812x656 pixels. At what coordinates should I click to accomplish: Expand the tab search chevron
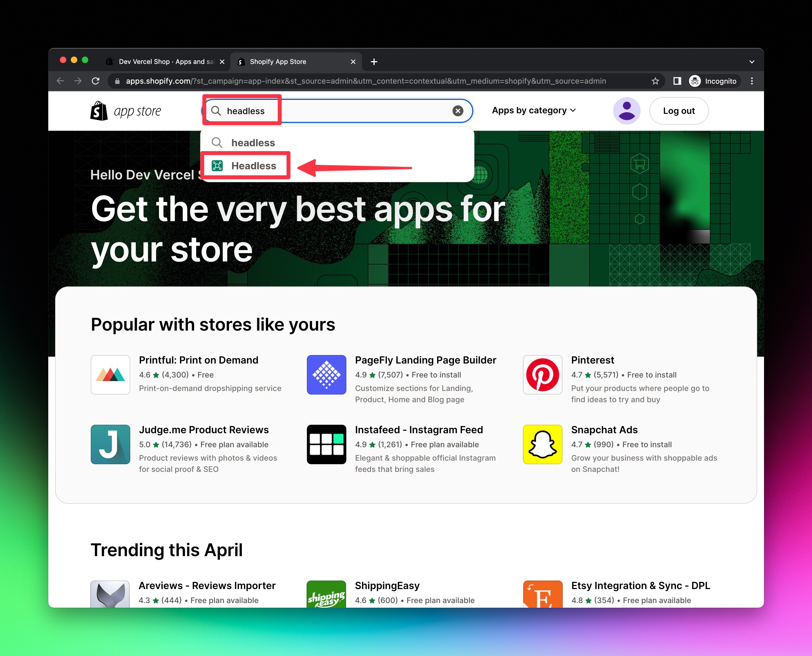point(752,62)
